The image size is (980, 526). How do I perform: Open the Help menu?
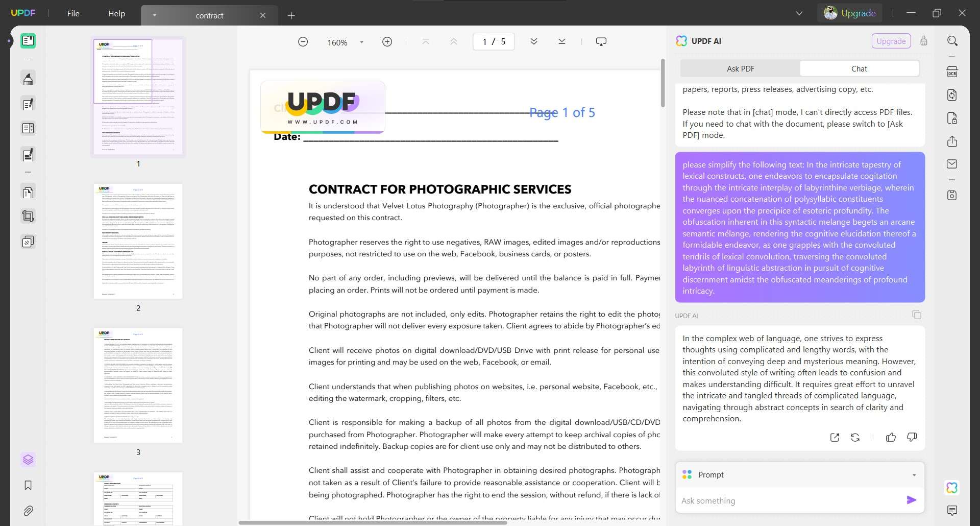pyautogui.click(x=116, y=13)
